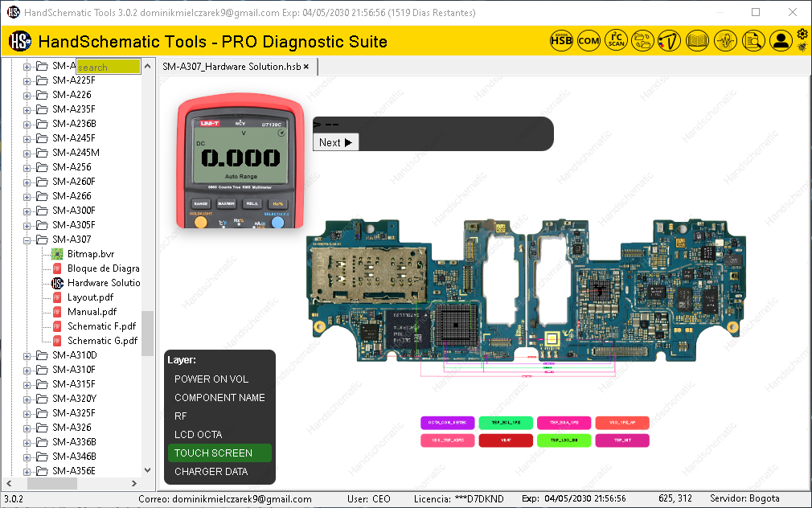
Task: Open the COM port tool
Action: click(x=588, y=40)
